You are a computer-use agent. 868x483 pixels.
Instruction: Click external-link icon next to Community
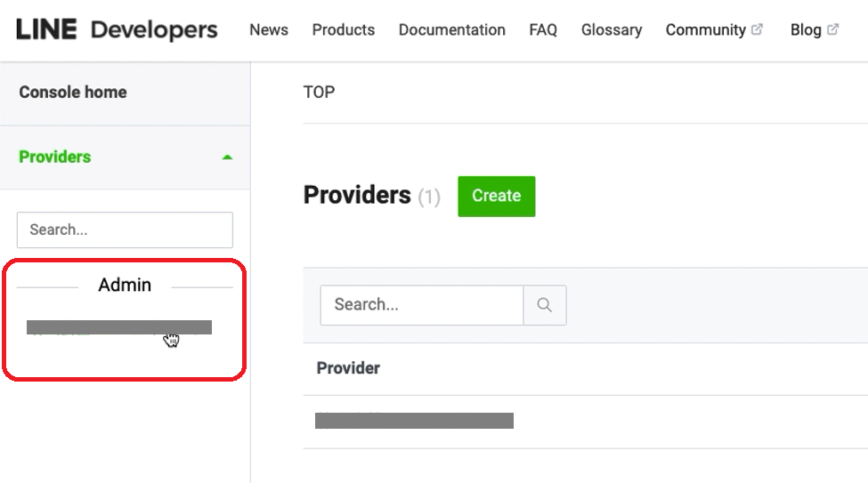coord(757,29)
